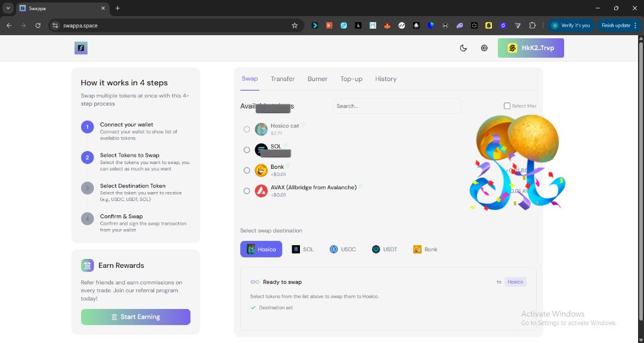Click the 'Destination set' status text

[276, 308]
